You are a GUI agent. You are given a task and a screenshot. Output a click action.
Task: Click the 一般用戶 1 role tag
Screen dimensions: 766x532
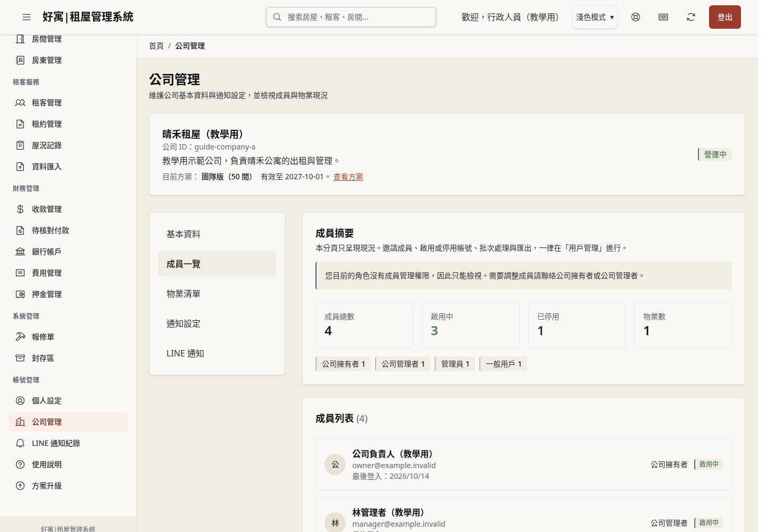(x=503, y=364)
